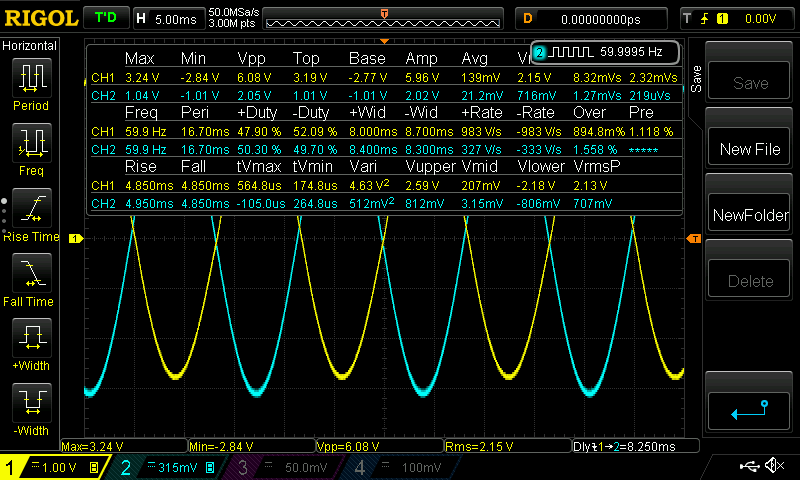Open the Save side tab

[696, 79]
